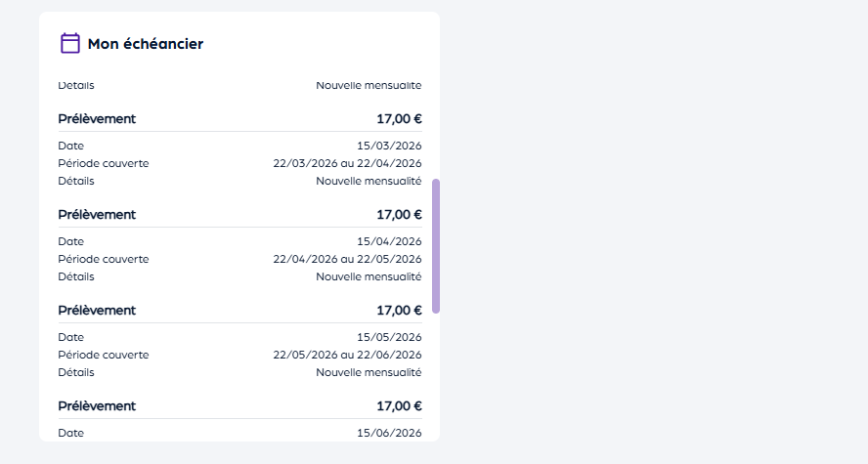868x464 pixels.
Task: Click the 17,00 € amount for 15/06/2026 payment
Action: (x=399, y=406)
